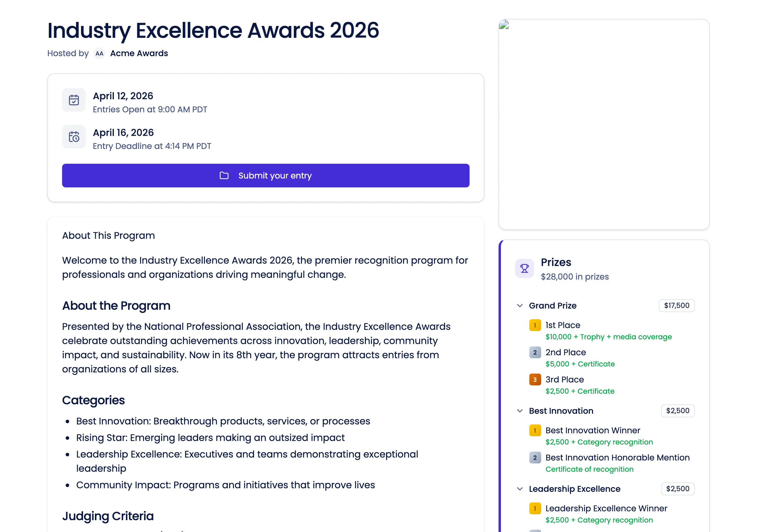Click the green $10,000 prize description text
Image resolution: width=757 pixels, height=532 pixels.
[x=608, y=337]
